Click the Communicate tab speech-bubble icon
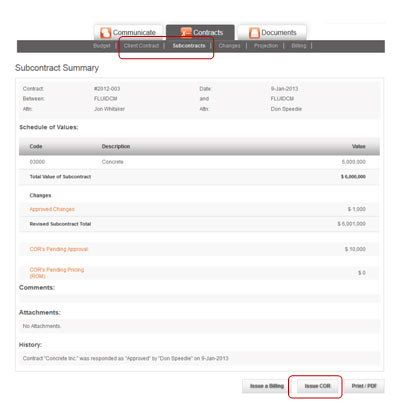406x414 pixels. (105, 33)
